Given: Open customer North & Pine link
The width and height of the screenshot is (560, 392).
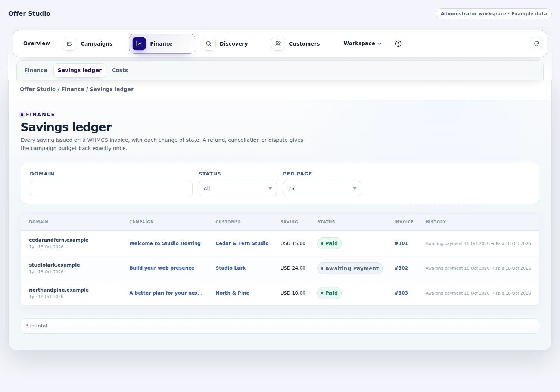Looking at the screenshot, I should [x=232, y=293].
